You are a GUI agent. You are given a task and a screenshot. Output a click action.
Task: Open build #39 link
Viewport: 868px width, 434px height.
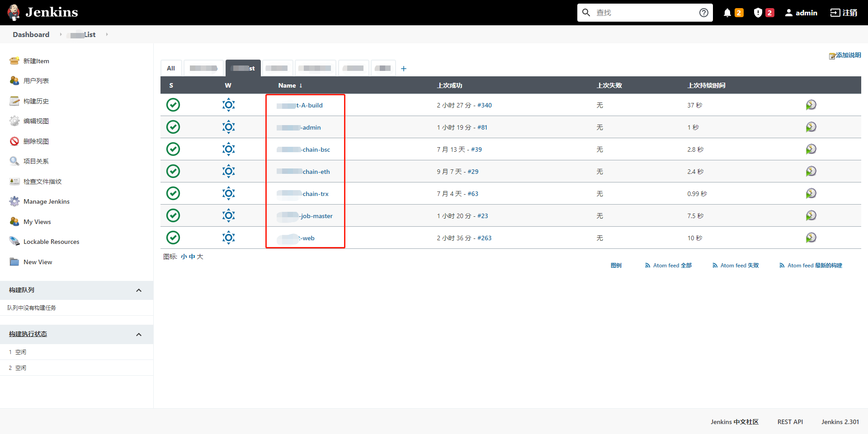click(476, 149)
